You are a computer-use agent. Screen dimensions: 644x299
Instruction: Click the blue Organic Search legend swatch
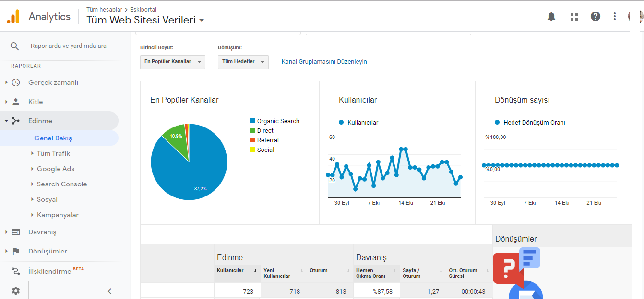[x=252, y=121]
